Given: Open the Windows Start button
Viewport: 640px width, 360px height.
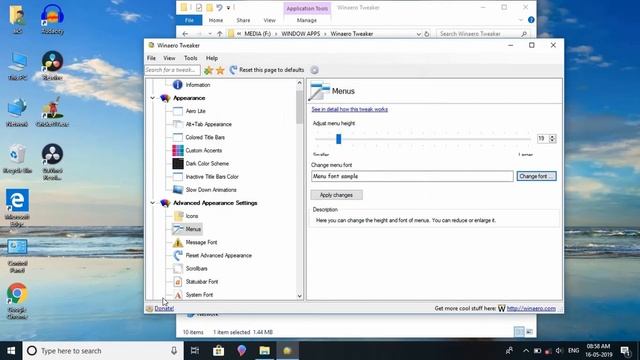Looking at the screenshot, I should 11,351.
